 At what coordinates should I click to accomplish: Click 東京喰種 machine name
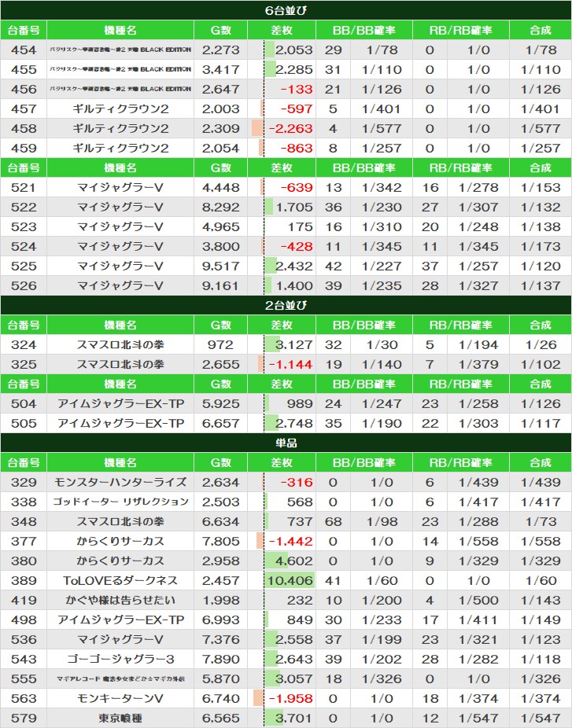pyautogui.click(x=120, y=718)
